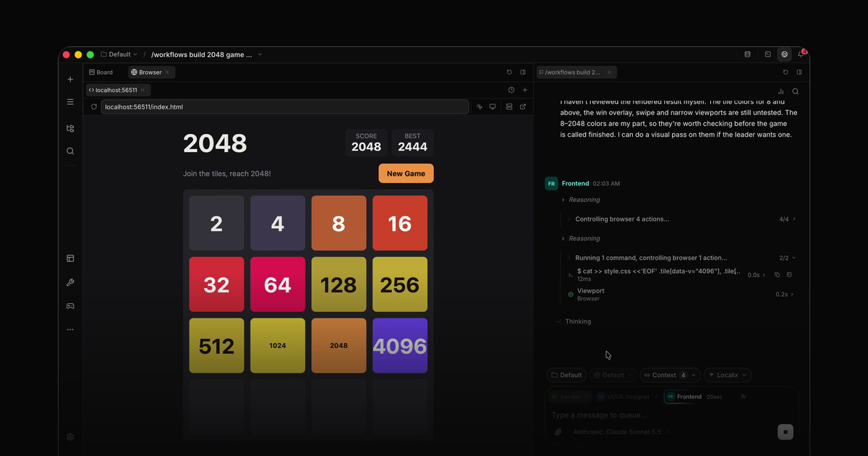
Task: Close the Browser tab
Action: coord(167,72)
